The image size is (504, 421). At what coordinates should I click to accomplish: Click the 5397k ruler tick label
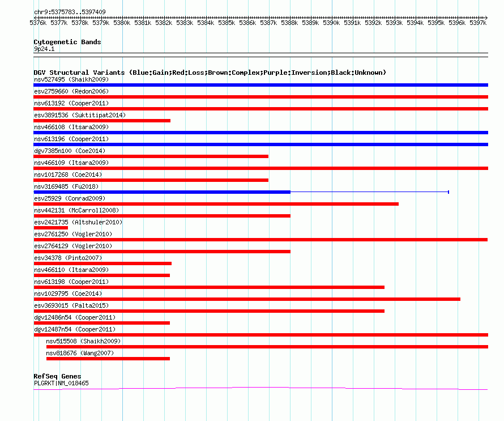point(478,23)
